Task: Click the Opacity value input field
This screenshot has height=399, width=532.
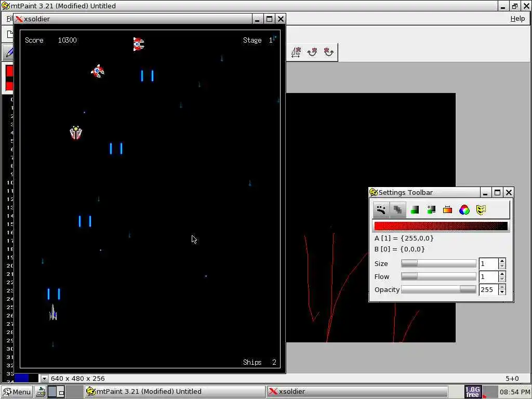Action: point(488,289)
